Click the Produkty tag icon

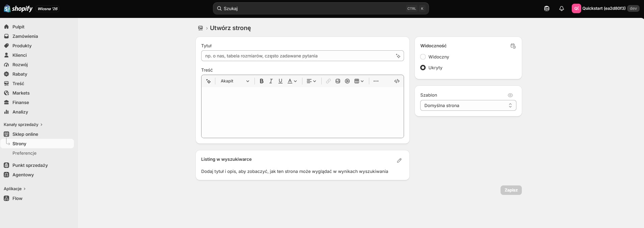click(6, 46)
